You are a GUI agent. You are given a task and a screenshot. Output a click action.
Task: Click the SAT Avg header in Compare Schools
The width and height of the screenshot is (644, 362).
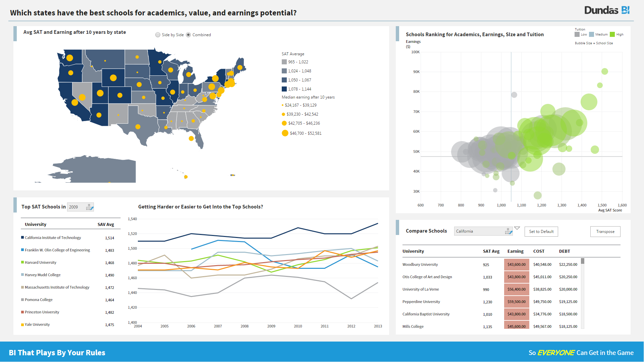491,251
